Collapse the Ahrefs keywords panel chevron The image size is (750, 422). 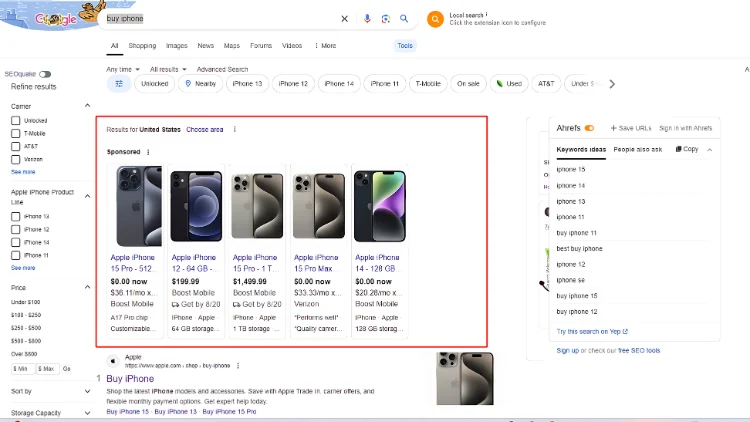(709, 150)
